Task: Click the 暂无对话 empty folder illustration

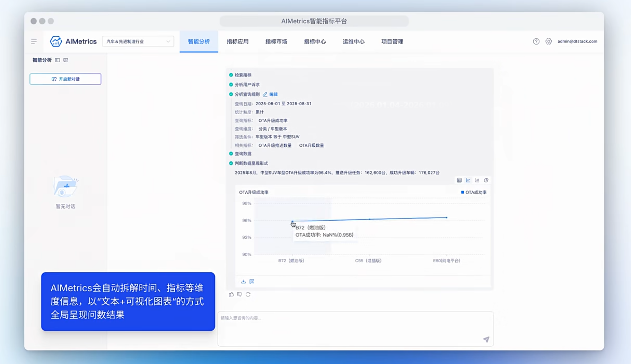Action: click(65, 186)
